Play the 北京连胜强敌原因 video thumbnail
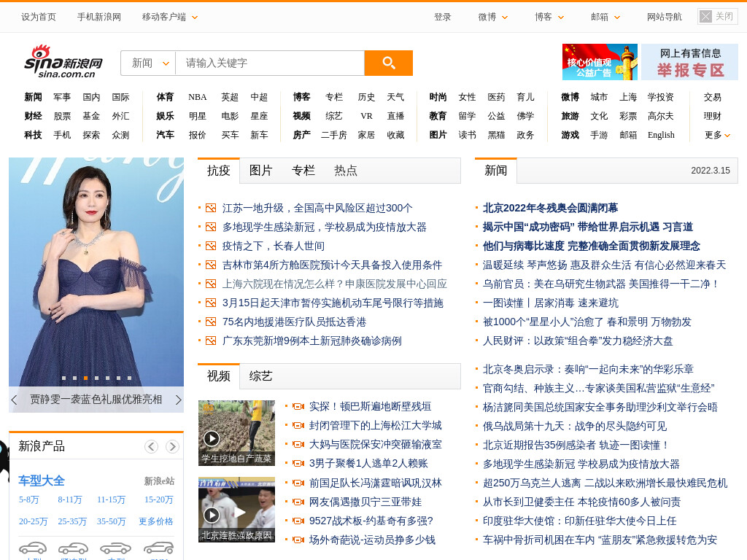The width and height of the screenshot is (747, 560). pyautogui.click(x=237, y=510)
